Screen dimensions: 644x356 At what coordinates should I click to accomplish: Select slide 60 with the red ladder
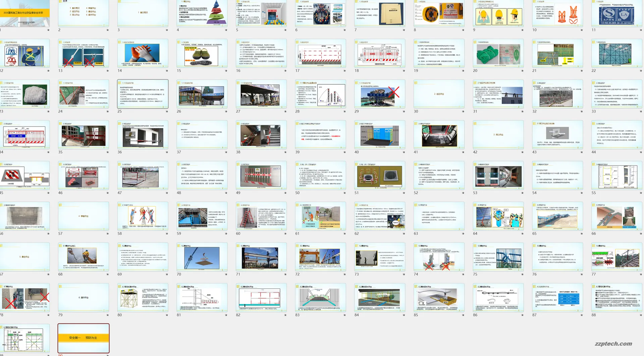tap(261, 216)
